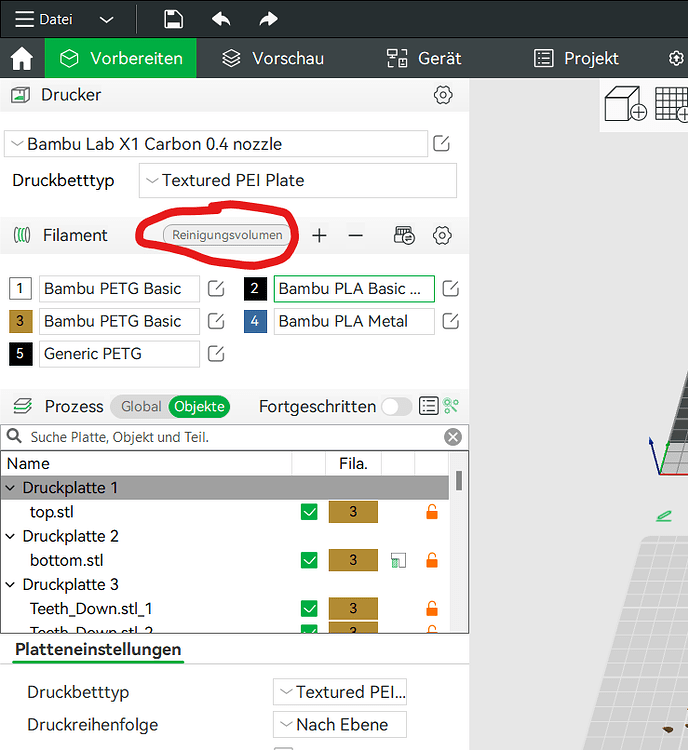Edit filament 1 preset icon

[216, 288]
